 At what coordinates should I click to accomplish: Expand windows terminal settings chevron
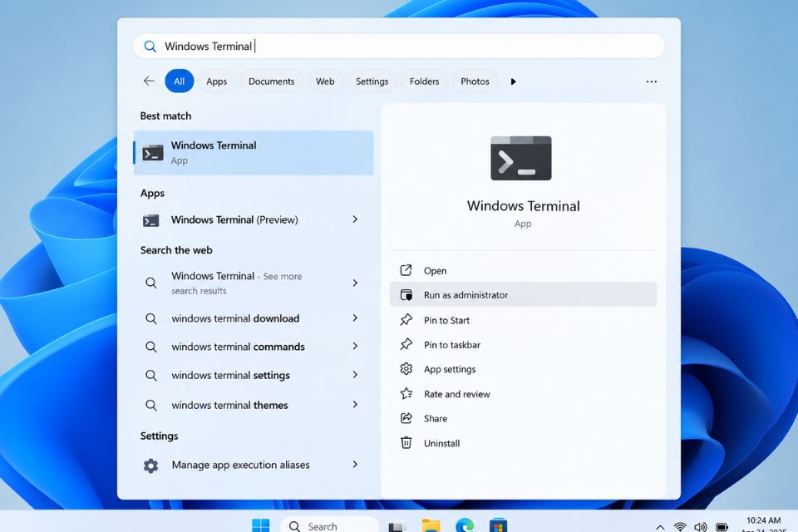(x=355, y=375)
